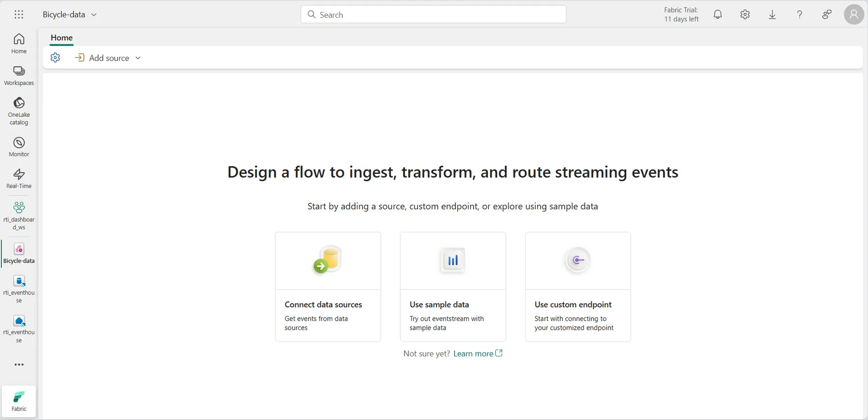Expand the Add source dropdown chevron

138,58
